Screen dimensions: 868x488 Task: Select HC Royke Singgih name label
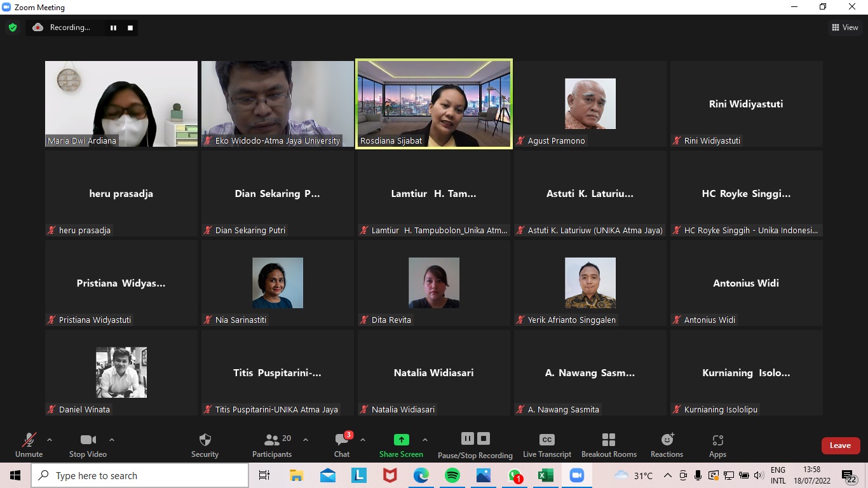(751, 231)
